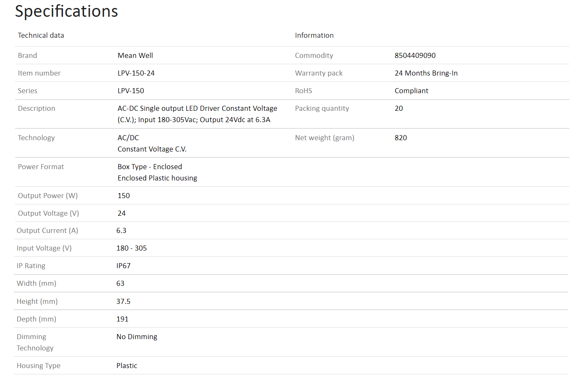
Task: Click the Constant Voltage C.V. technology text
Action: [x=152, y=149]
